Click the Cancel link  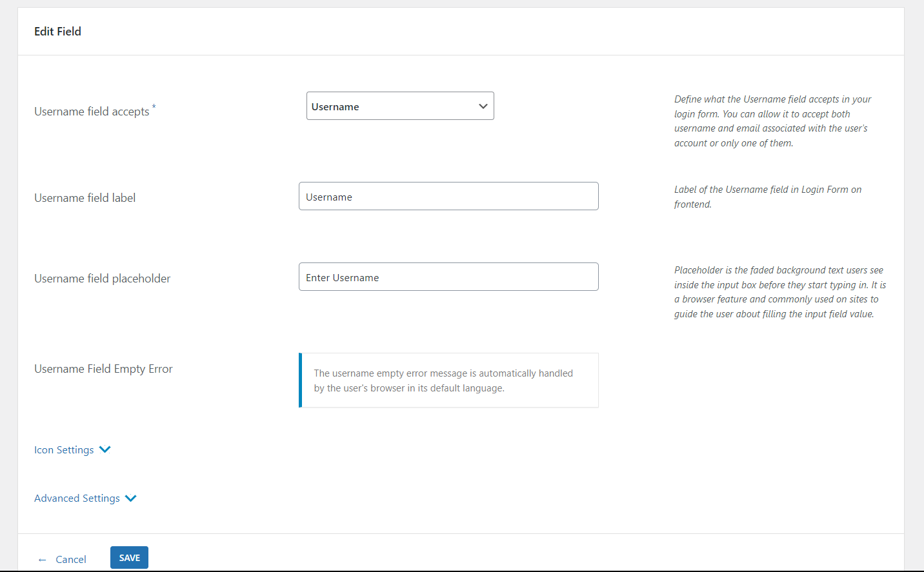click(71, 559)
